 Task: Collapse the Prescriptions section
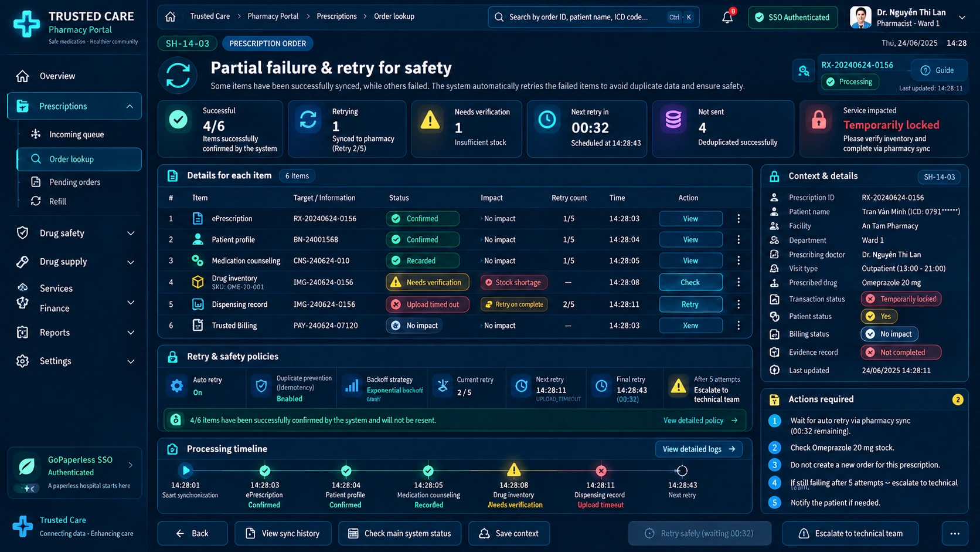pyautogui.click(x=130, y=107)
